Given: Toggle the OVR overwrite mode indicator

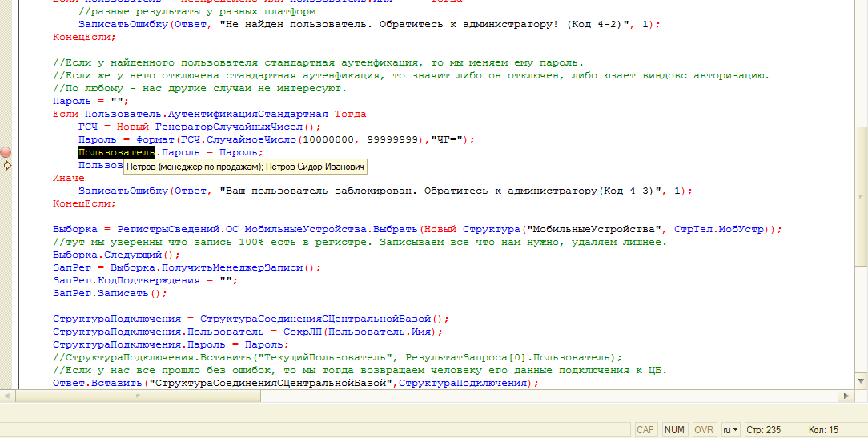Looking at the screenshot, I should tap(704, 430).
